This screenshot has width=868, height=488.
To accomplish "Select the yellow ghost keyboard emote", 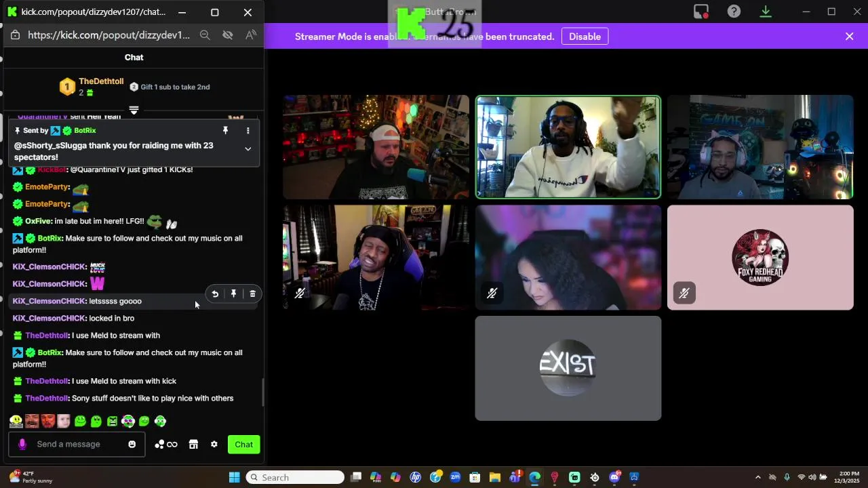I will (16, 421).
